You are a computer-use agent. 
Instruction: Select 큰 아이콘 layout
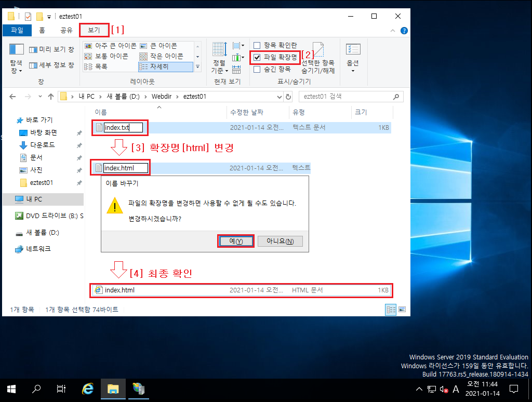pyautogui.click(x=158, y=46)
